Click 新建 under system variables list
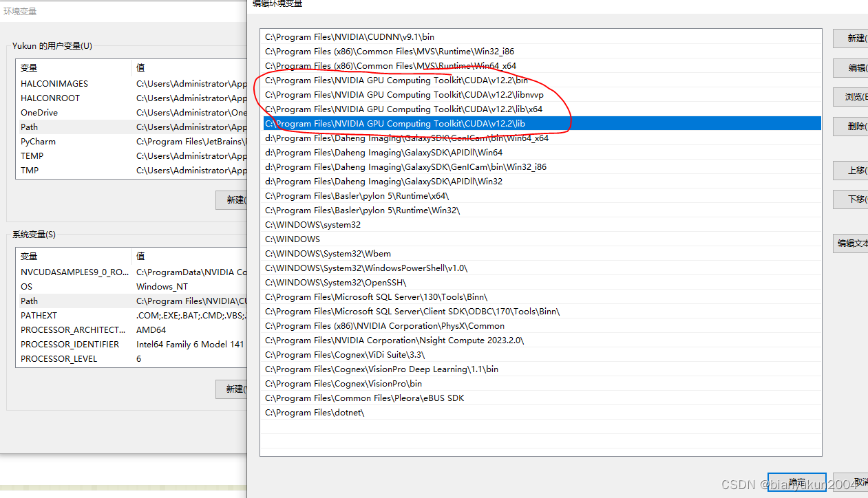 coord(231,389)
